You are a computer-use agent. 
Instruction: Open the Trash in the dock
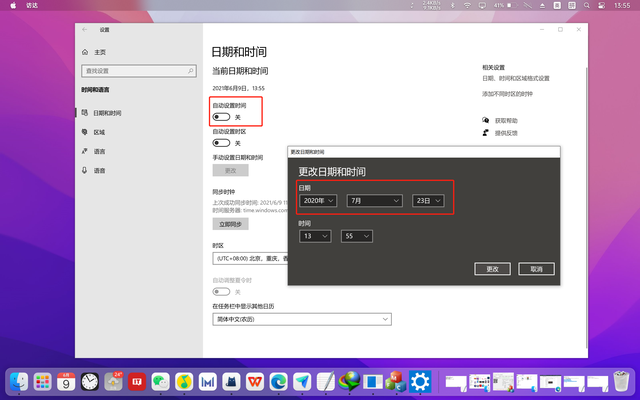(x=621, y=382)
